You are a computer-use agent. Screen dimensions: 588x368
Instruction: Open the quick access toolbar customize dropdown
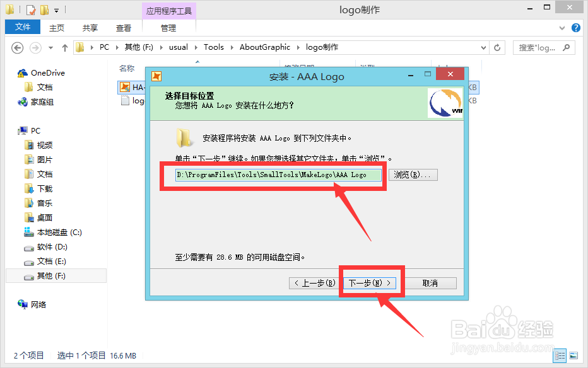click(56, 11)
